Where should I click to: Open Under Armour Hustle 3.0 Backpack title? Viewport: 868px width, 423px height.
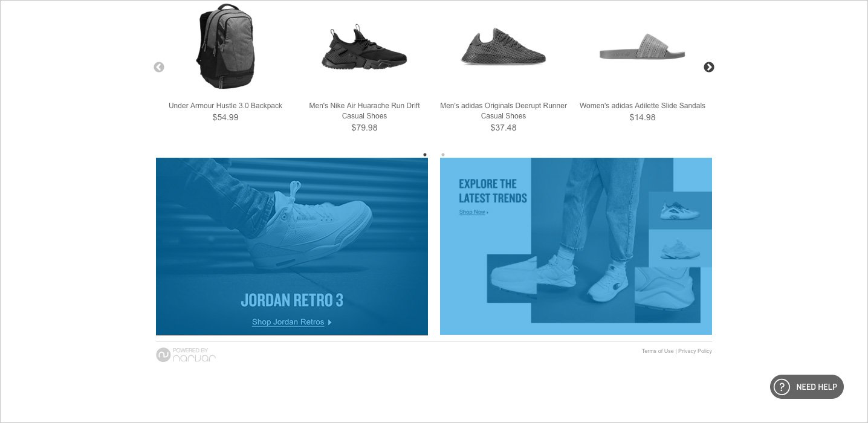point(225,106)
